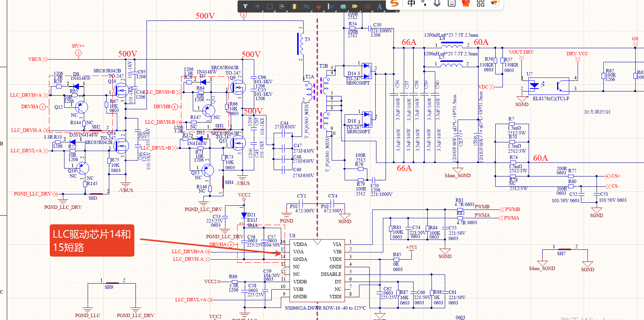Image resolution: width=644 pixels, height=320 pixels.
Task: Select the Place Sheet Symbol tool
Action: [x=343, y=6]
